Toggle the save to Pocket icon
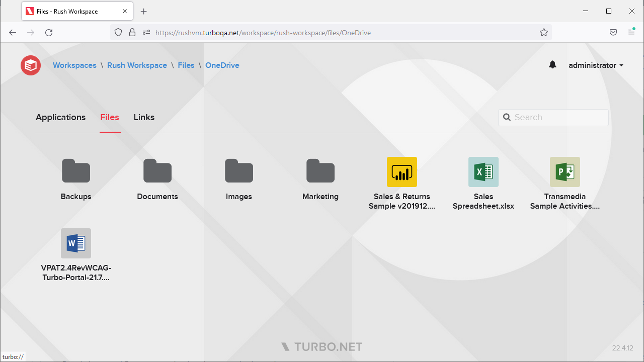 click(613, 32)
